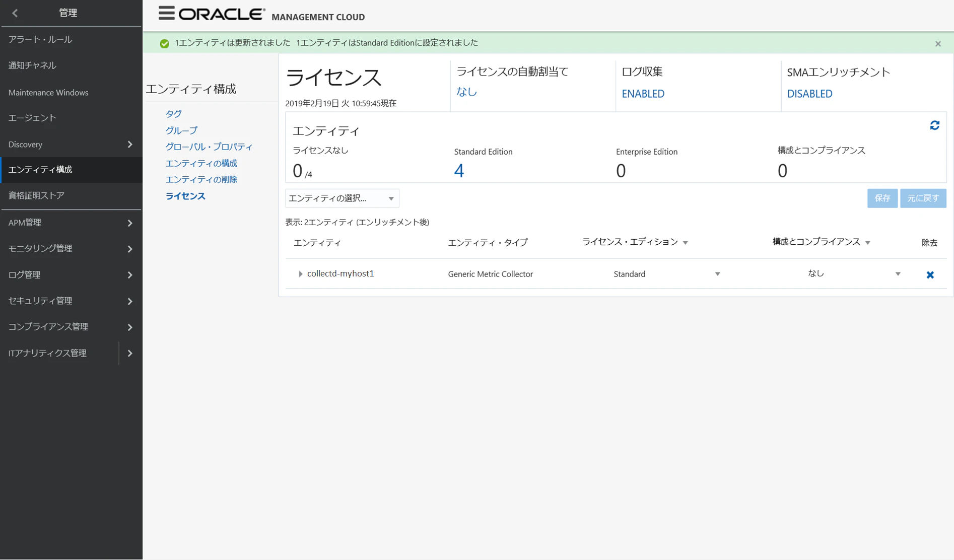
Task: Expand the セキュリティ管理 chevron
Action: pos(130,301)
